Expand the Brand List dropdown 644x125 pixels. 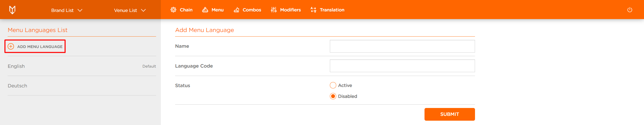tap(67, 10)
